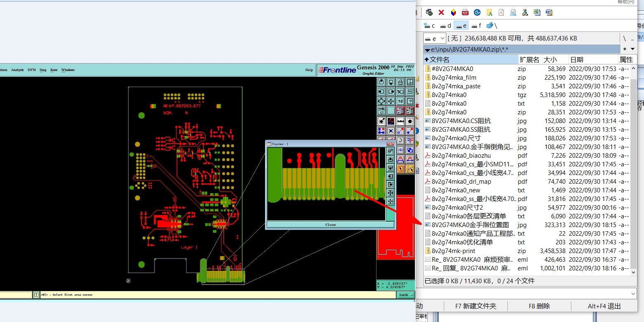Click the mirrored F flip icon
Viewport: 644px width, 322px height.
[410, 140]
